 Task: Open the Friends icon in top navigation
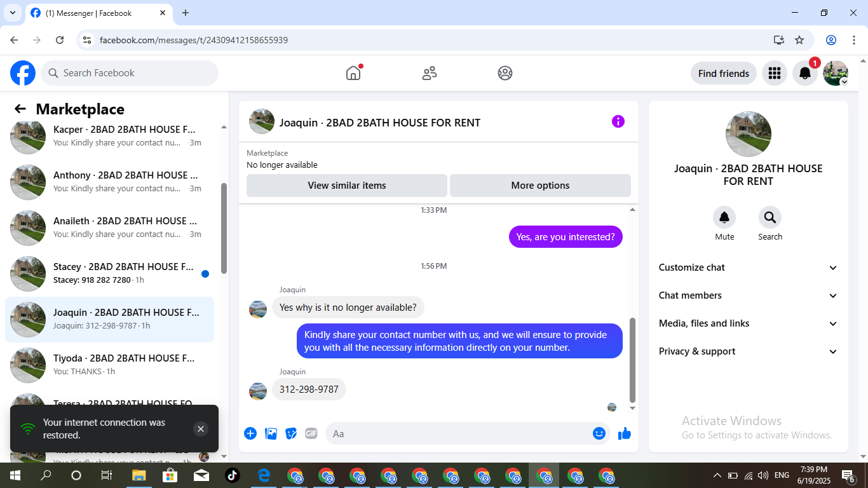coord(430,73)
